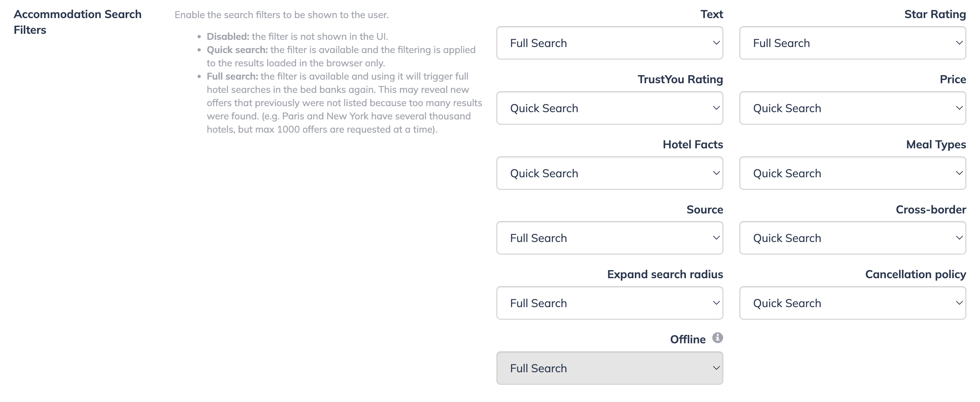Click the Cross-border field label
Screen dimensions: 980x402
coord(931,209)
